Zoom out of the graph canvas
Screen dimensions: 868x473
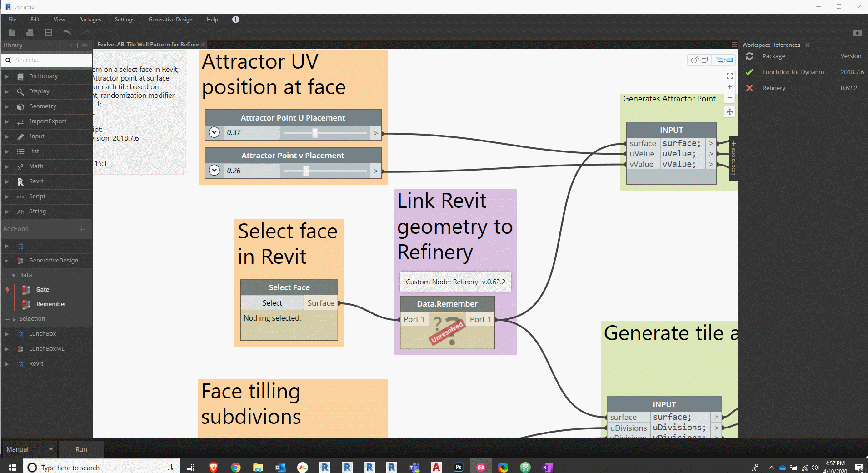[730, 97]
